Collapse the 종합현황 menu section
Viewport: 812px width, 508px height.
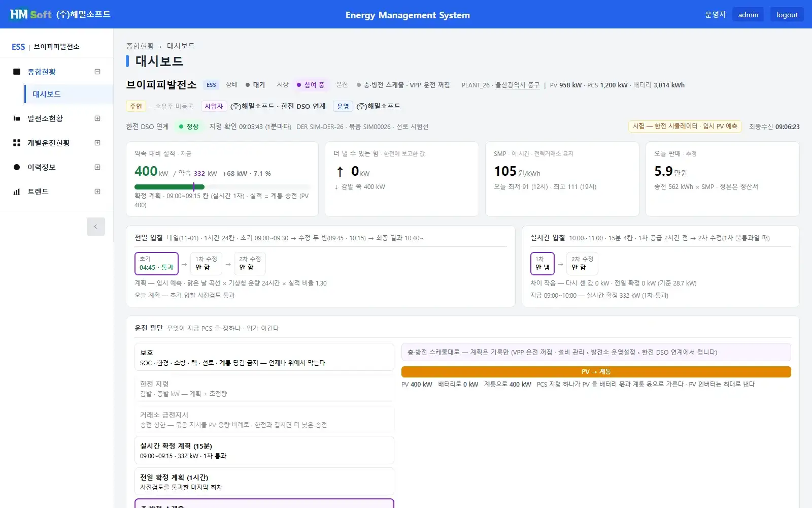click(97, 72)
